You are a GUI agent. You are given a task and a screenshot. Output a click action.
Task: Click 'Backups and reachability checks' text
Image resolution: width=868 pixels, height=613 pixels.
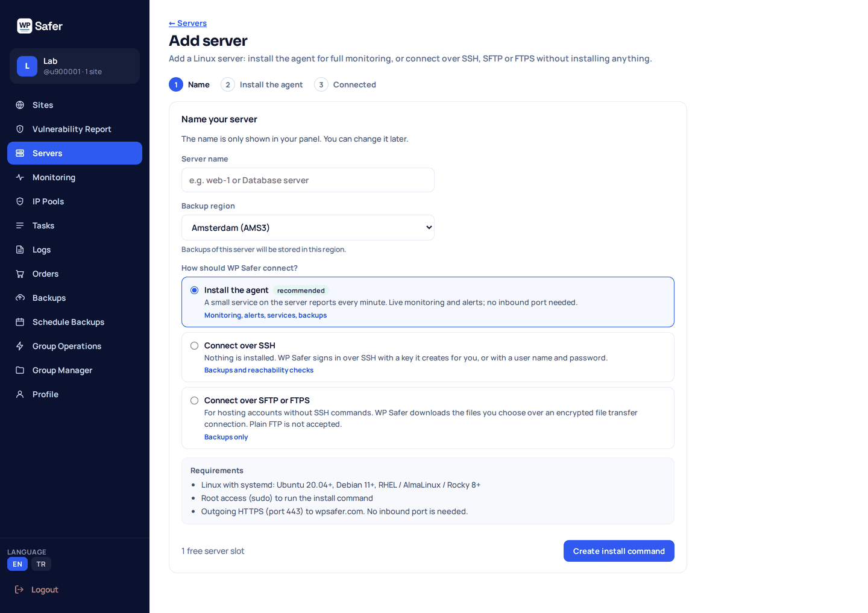coord(259,370)
